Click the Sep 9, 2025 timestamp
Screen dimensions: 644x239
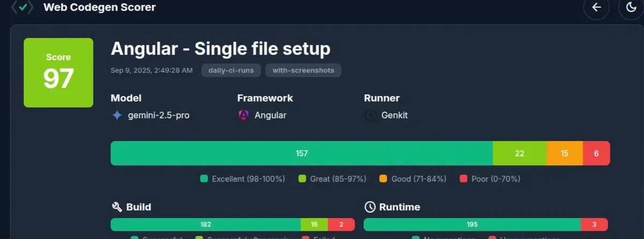pos(152,70)
